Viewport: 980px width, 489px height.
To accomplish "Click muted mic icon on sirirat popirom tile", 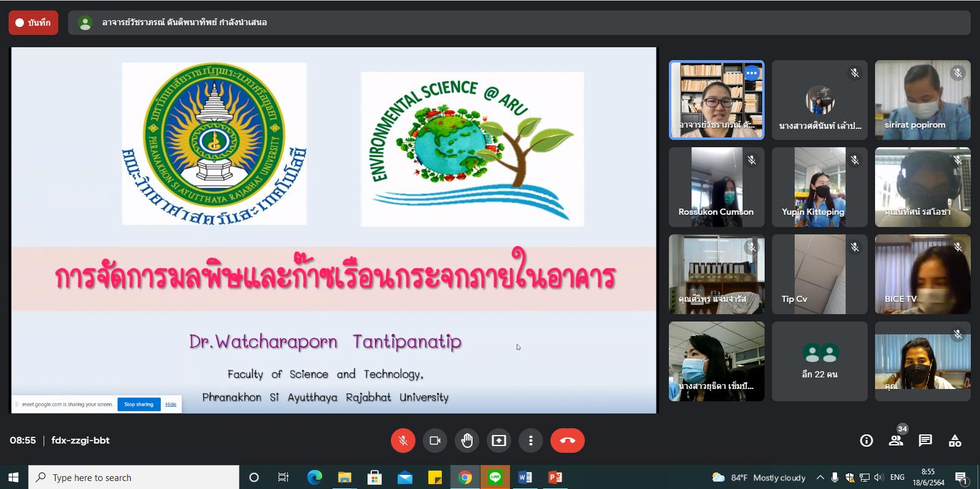I will [958, 73].
